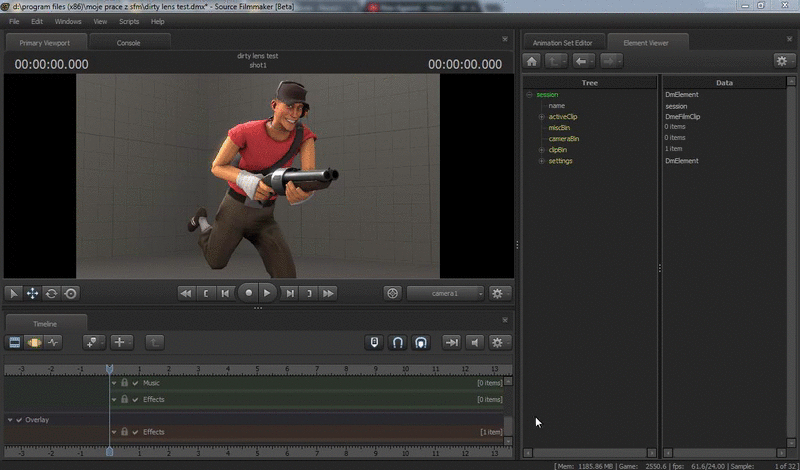Click the playhead marker on timeline ruler
The height and width of the screenshot is (470, 800).
coord(110,369)
